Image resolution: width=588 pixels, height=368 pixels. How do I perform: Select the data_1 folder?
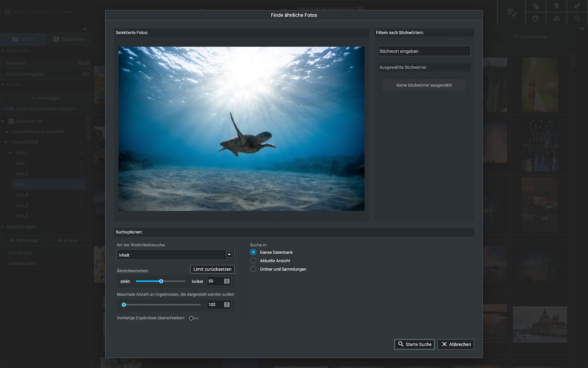[49, 163]
